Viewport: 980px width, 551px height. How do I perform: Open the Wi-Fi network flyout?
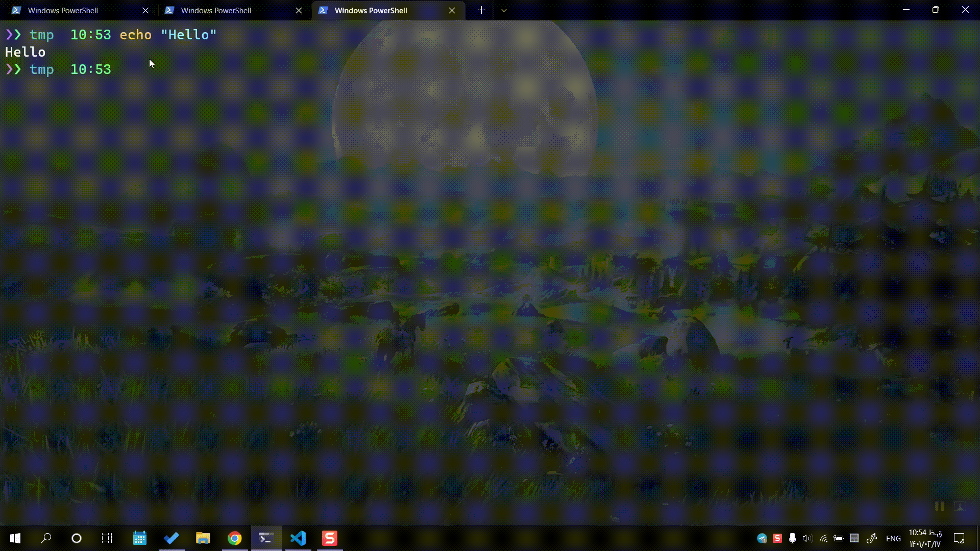pyautogui.click(x=823, y=538)
